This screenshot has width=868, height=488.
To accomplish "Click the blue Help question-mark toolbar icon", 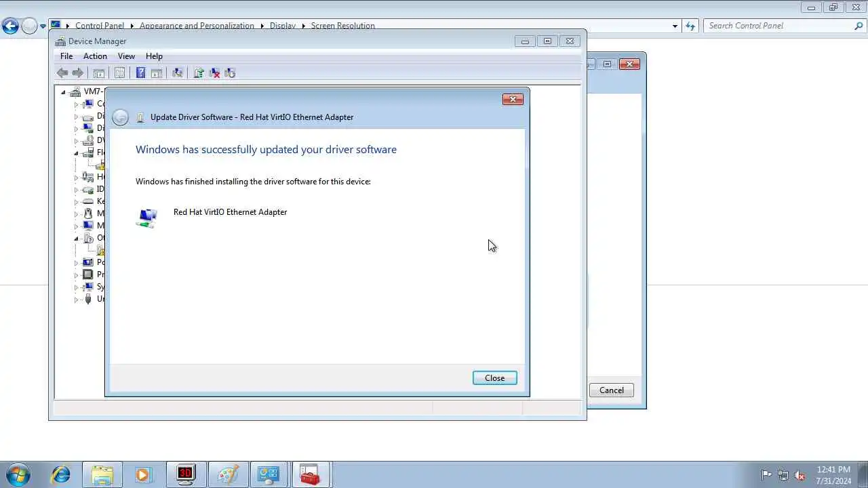I will click(140, 73).
